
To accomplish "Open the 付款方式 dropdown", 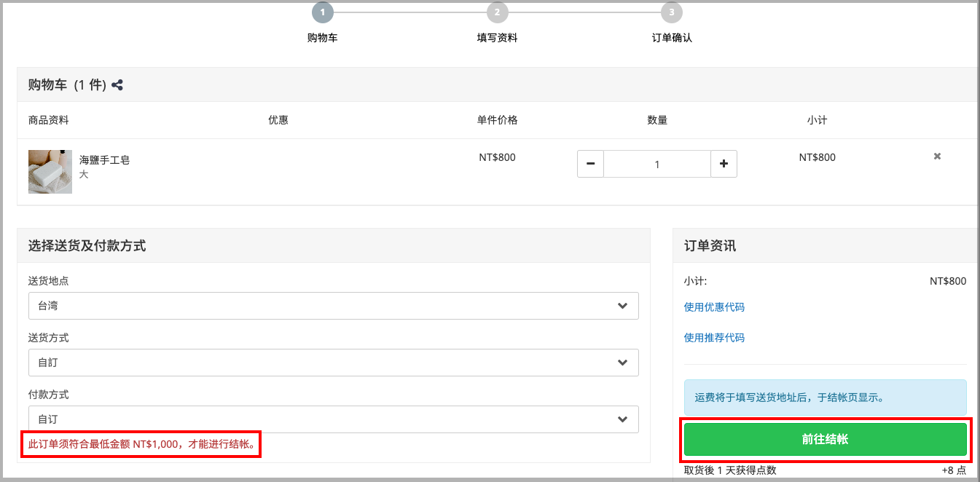I will coord(334,419).
